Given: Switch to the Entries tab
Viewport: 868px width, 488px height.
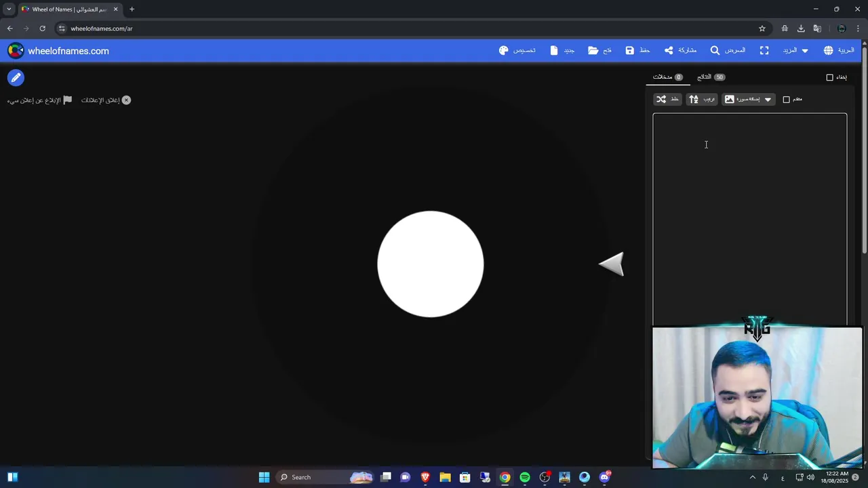Looking at the screenshot, I should coord(667,77).
